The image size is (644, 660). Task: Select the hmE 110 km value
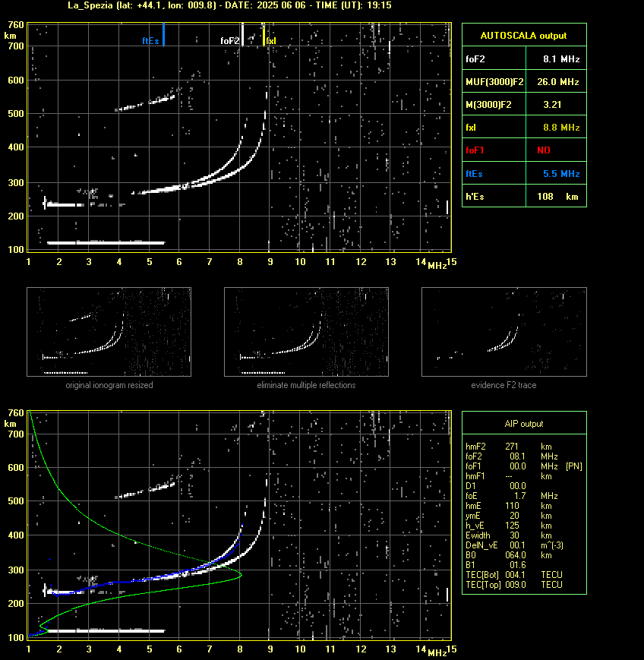pos(529,506)
